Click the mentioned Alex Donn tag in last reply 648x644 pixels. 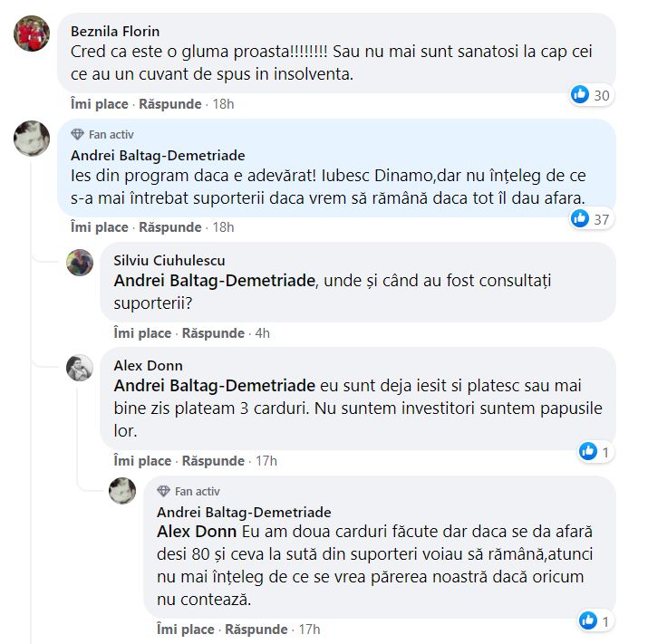pos(197,531)
